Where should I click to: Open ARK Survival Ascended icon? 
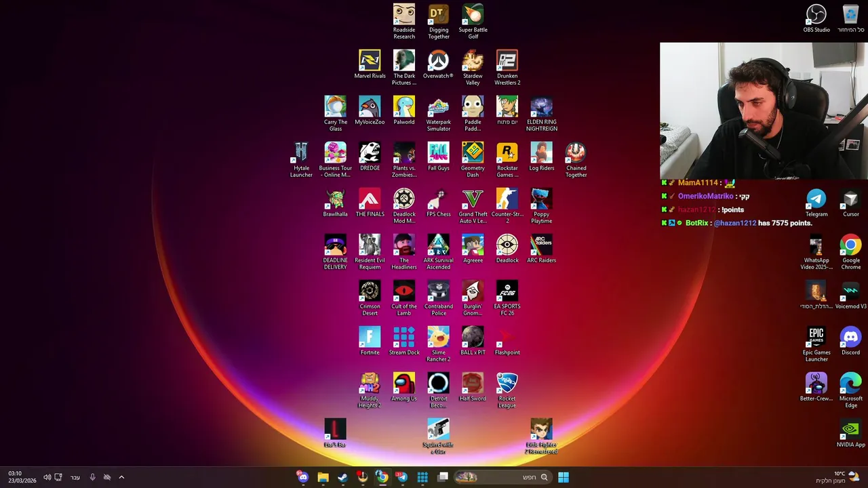point(438,252)
